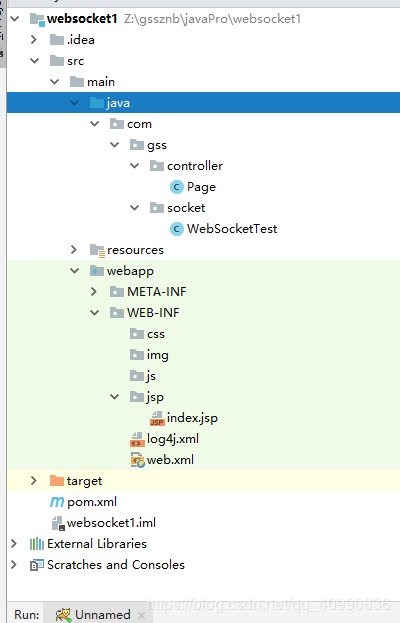Click the Maven pom.xml icon

click(x=57, y=502)
